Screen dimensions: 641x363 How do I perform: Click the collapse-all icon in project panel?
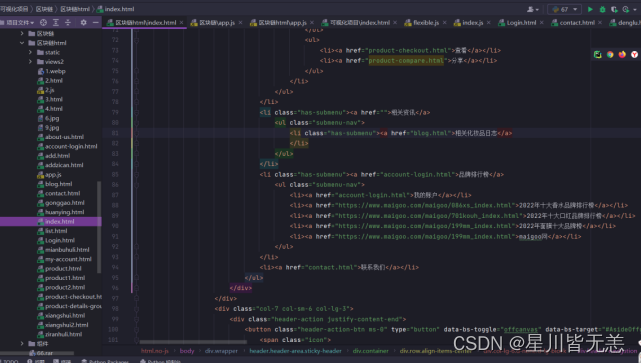pos(68,22)
